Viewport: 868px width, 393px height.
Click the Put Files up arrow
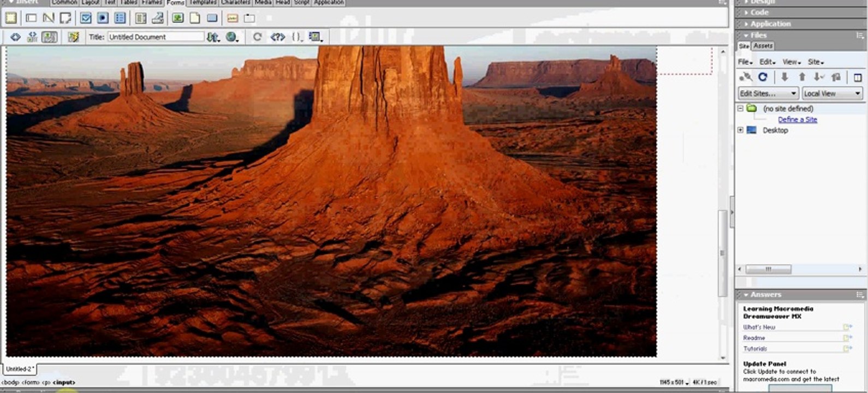tap(801, 78)
